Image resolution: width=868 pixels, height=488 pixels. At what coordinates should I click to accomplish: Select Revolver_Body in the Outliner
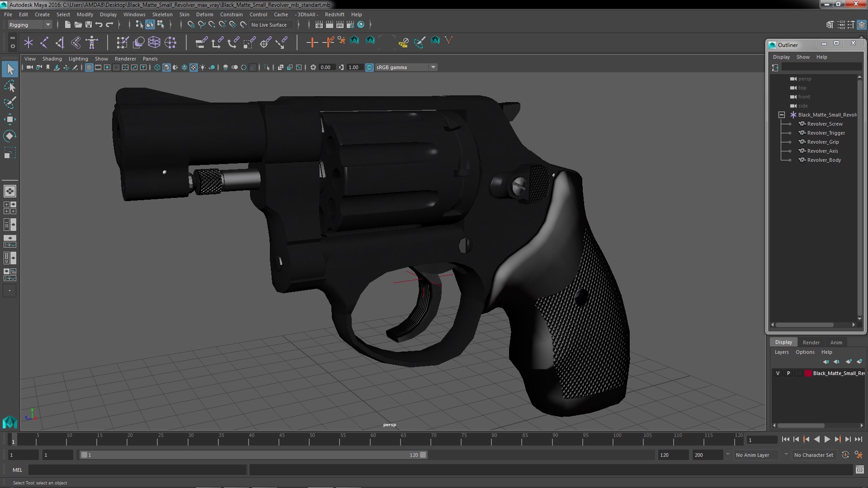click(824, 160)
